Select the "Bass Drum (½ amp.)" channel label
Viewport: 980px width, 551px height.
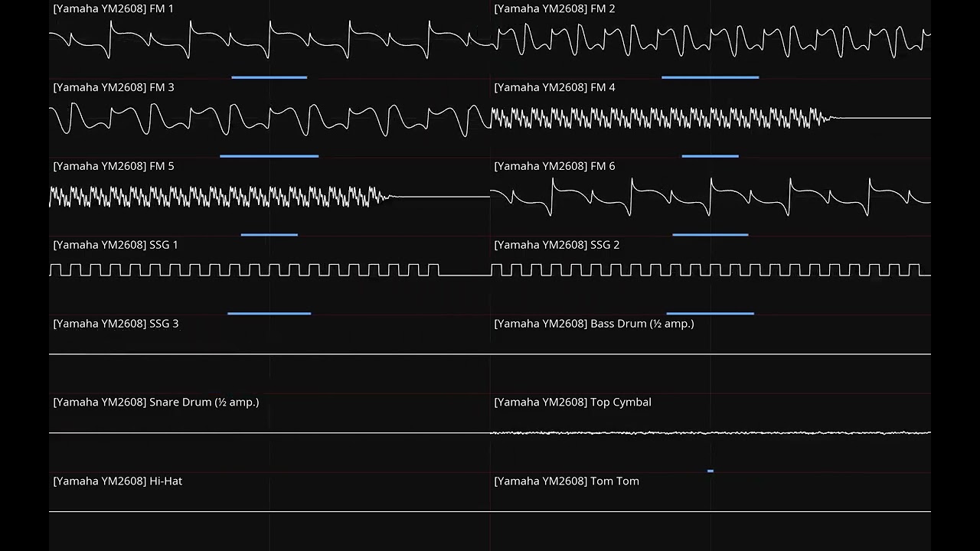642,324
